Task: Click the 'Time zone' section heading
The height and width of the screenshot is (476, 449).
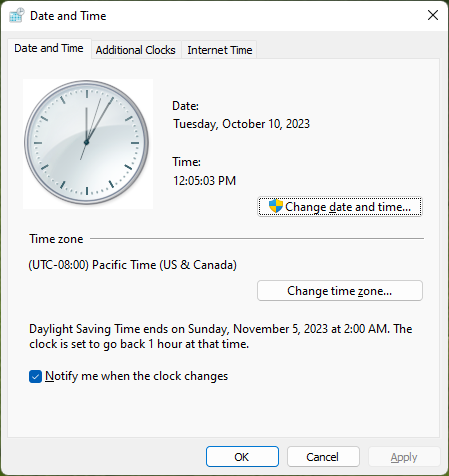Action: (56, 239)
